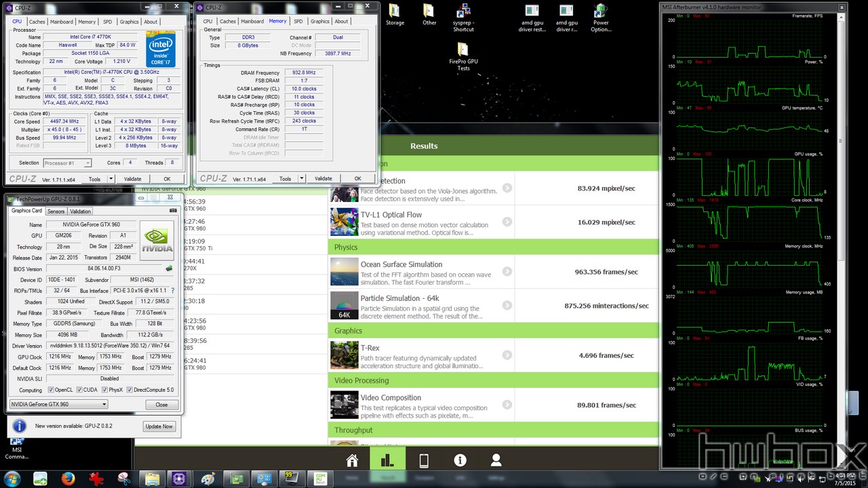868x488 pixels.
Task: Click the 963.356 frames/sec result value
Action: pos(606,272)
